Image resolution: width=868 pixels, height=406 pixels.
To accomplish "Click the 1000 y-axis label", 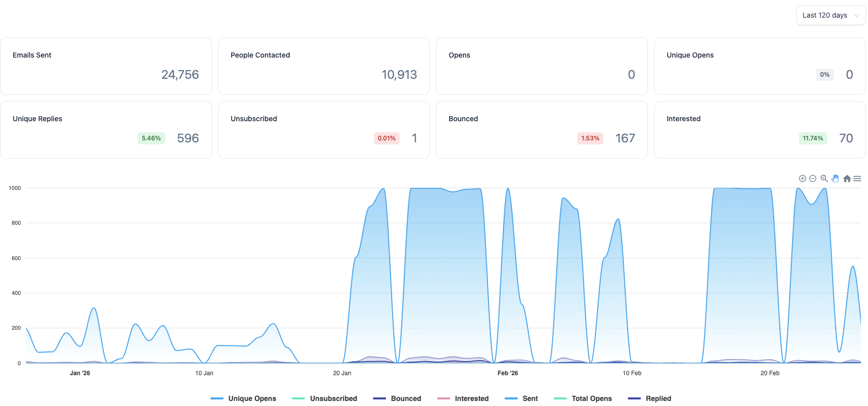I will pyautogui.click(x=15, y=188).
